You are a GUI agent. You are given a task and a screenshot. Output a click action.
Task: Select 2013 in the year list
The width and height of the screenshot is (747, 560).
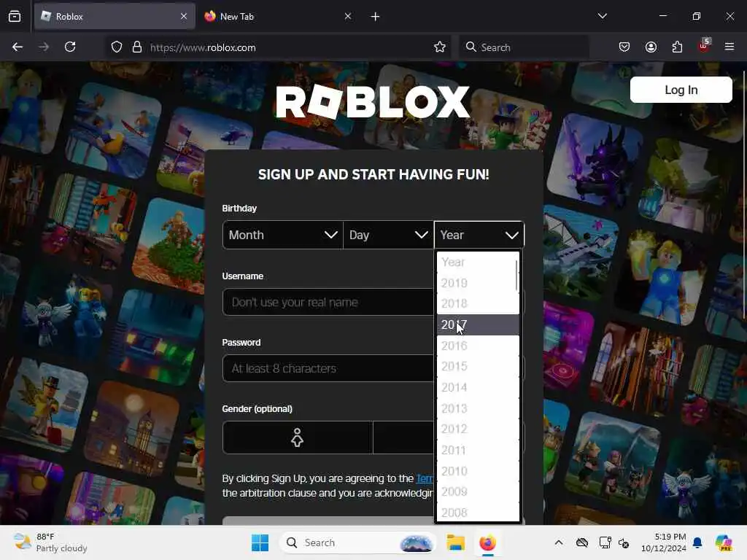(478, 408)
